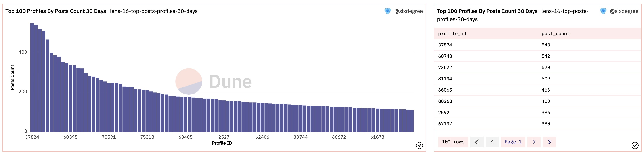
Task: Click the tallest bar for profile 37824
Action: click(x=32, y=77)
